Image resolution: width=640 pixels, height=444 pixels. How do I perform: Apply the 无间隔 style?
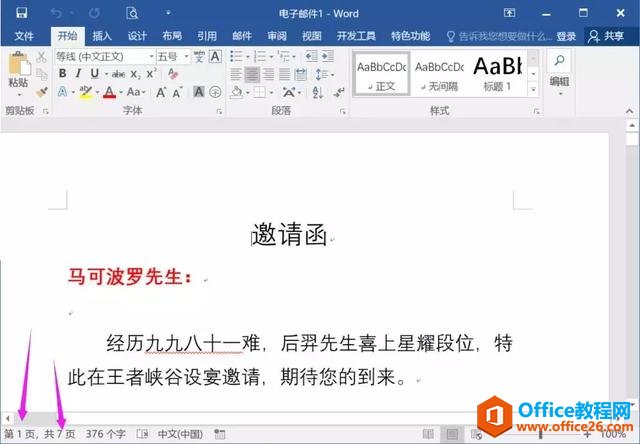[439, 74]
